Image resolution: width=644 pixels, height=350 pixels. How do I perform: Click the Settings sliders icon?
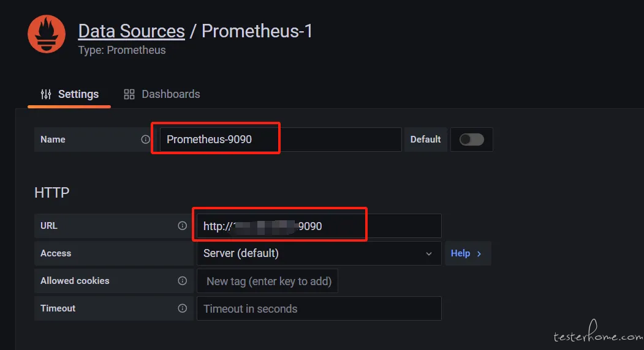point(46,94)
